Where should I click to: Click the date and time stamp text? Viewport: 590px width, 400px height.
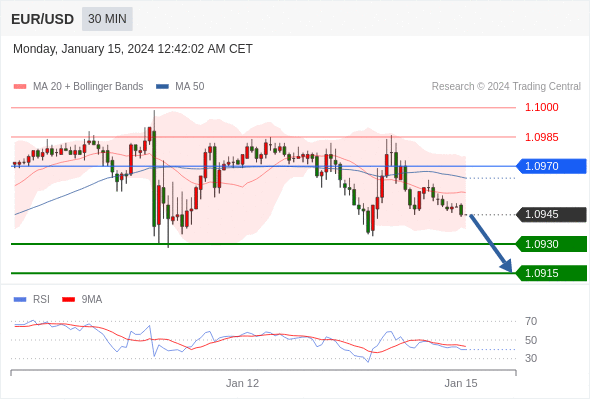[133, 49]
